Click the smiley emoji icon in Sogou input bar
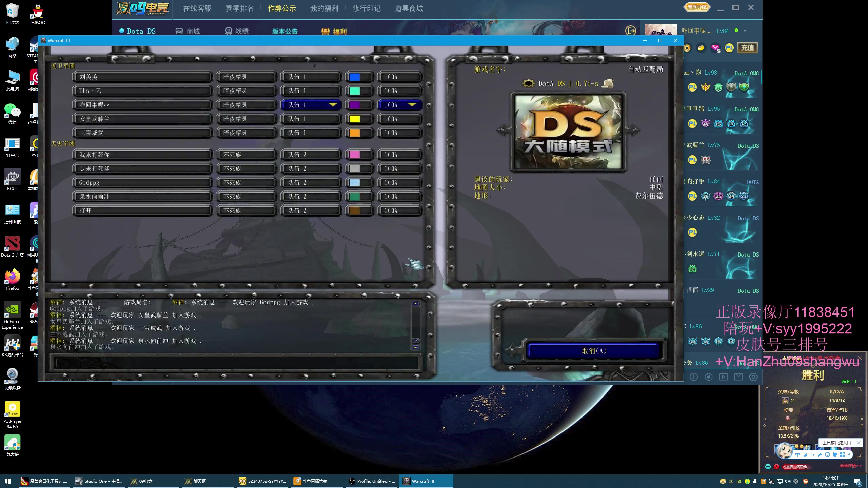868x488 pixels. pyautogui.click(x=827, y=455)
